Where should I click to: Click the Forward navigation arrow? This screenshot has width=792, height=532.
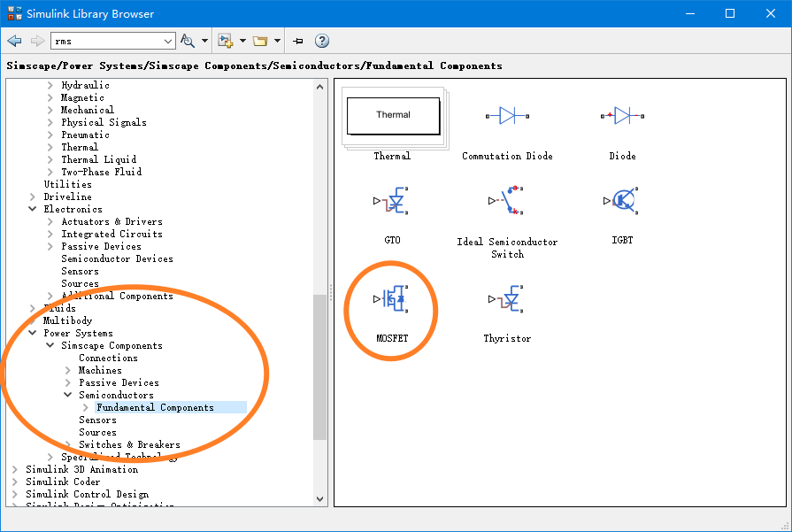(x=37, y=41)
